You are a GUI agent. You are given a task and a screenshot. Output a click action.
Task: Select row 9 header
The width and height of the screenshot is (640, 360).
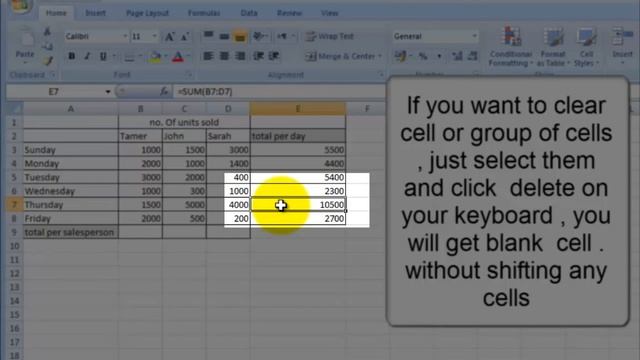tap(14, 232)
